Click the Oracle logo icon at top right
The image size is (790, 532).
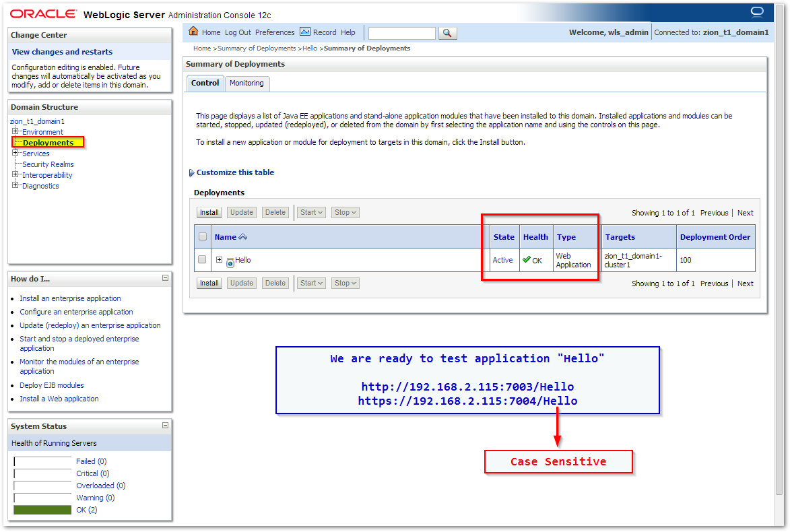coord(757,11)
